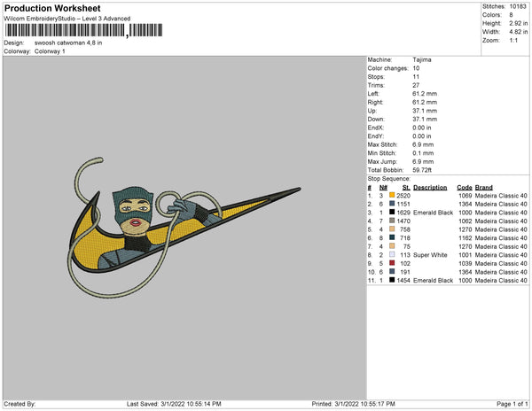Image resolution: width=532 pixels, height=411 pixels.
Task: Click 'Emerald Black' in stop row 3
Action: coord(433,213)
